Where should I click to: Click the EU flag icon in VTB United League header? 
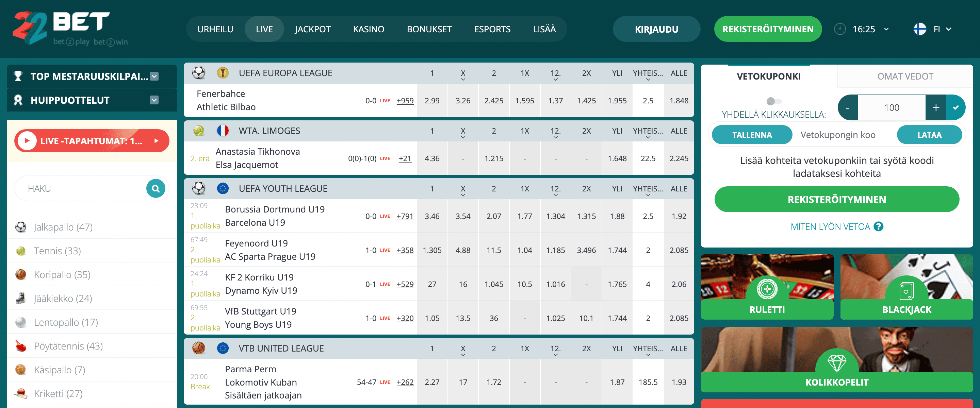click(x=223, y=348)
